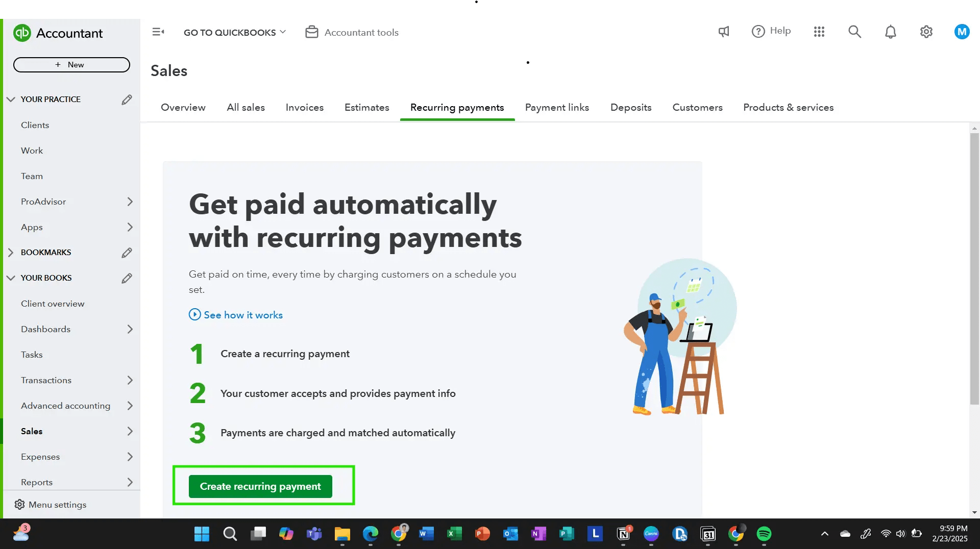Click the play icon beside See how it works
980x549 pixels.
(x=194, y=314)
